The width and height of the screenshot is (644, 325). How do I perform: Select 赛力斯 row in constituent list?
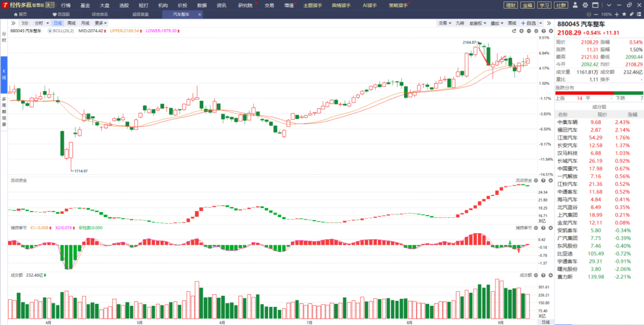[x=599, y=277]
